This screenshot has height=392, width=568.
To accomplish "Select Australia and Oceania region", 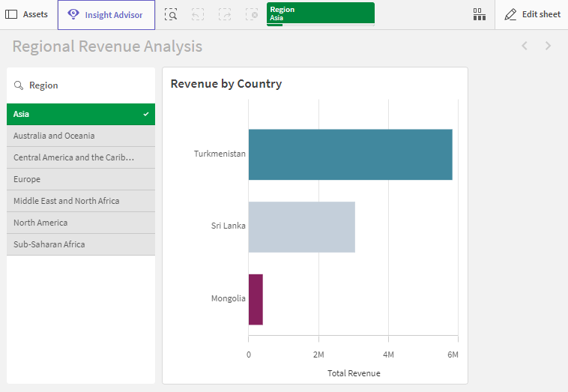I will coord(81,136).
